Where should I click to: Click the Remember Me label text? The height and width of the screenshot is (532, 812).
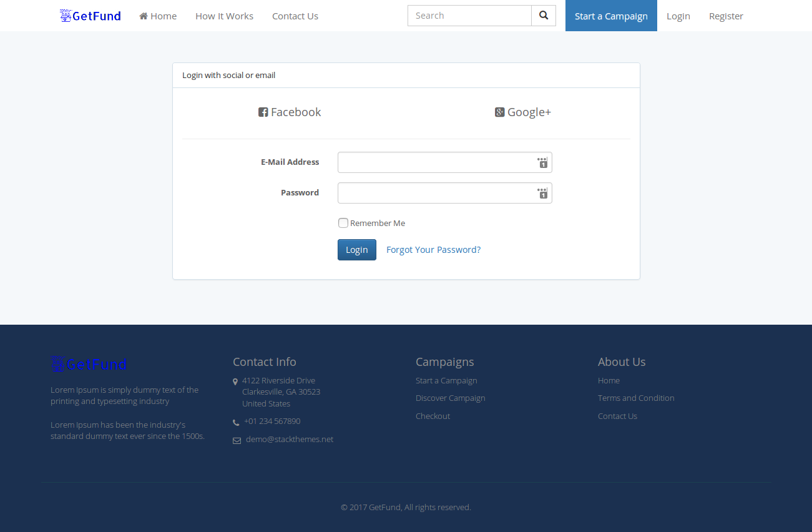378,224
